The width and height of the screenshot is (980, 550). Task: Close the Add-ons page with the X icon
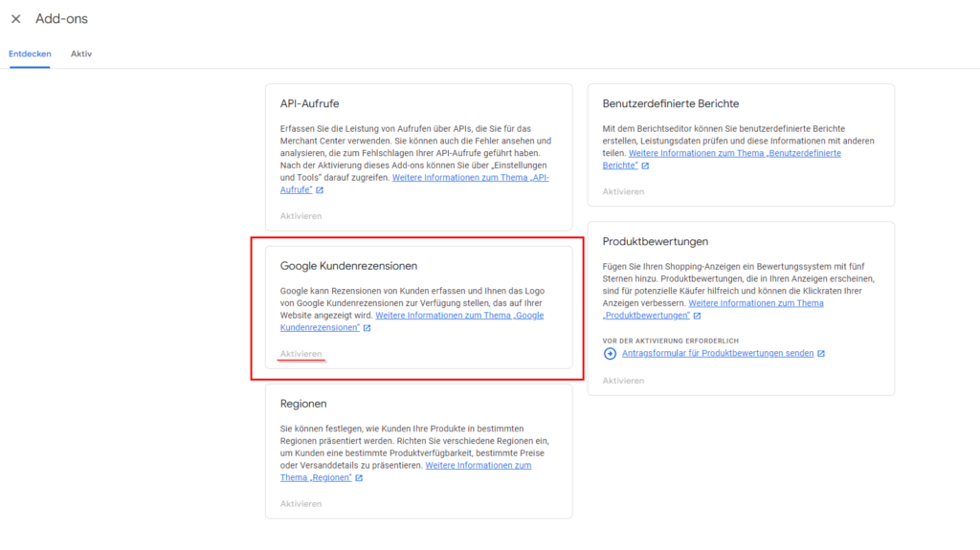15,19
